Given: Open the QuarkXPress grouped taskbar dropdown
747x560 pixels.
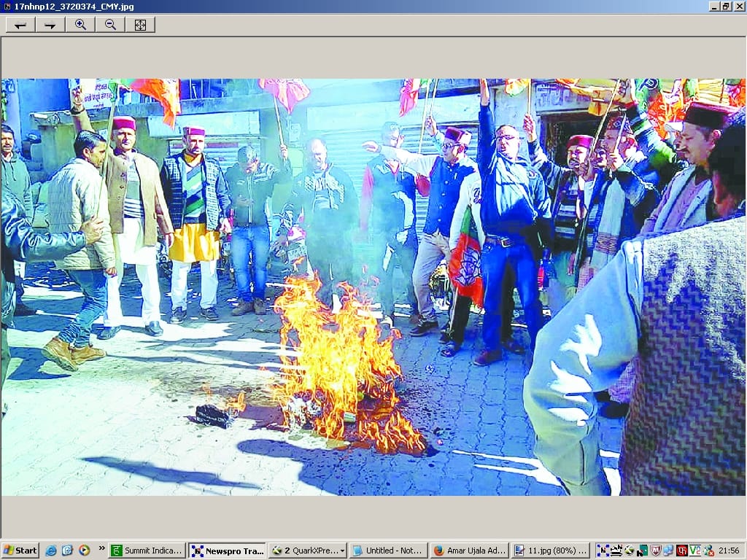Looking at the screenshot, I should (308, 551).
